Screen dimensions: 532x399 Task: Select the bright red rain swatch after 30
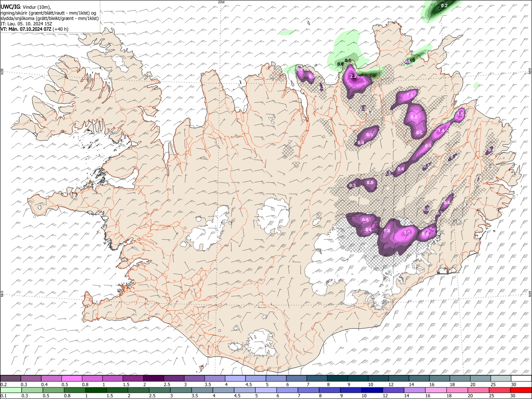click(521, 390)
